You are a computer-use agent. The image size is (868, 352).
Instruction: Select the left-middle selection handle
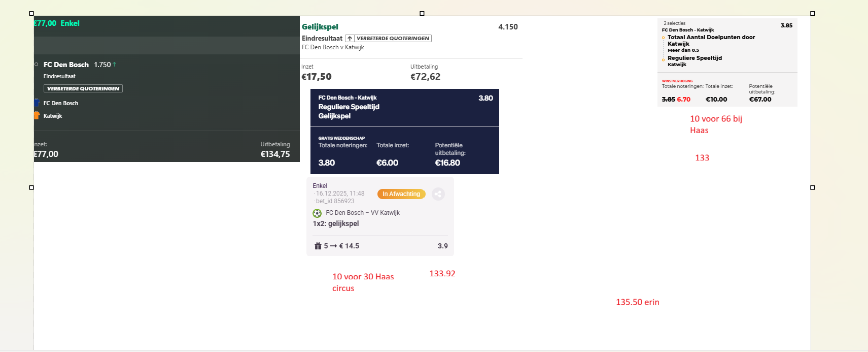coord(31,187)
